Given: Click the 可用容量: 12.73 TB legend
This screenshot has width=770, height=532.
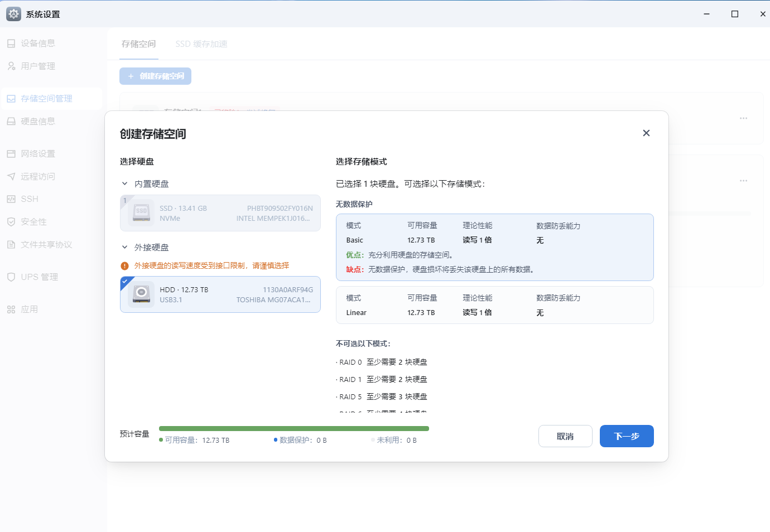Looking at the screenshot, I should click(x=194, y=440).
